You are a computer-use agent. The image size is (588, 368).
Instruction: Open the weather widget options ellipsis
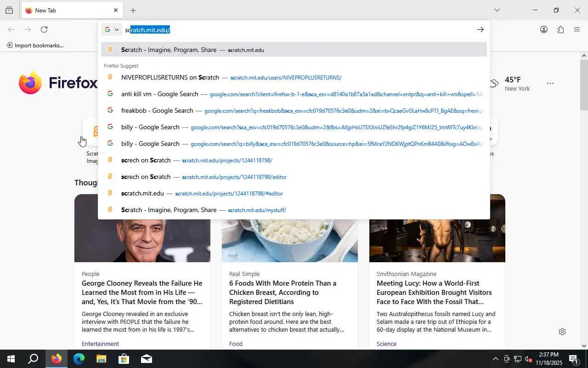tap(550, 83)
